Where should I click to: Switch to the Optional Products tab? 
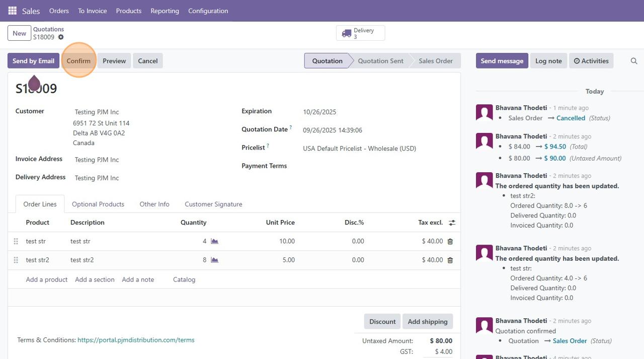pos(98,204)
